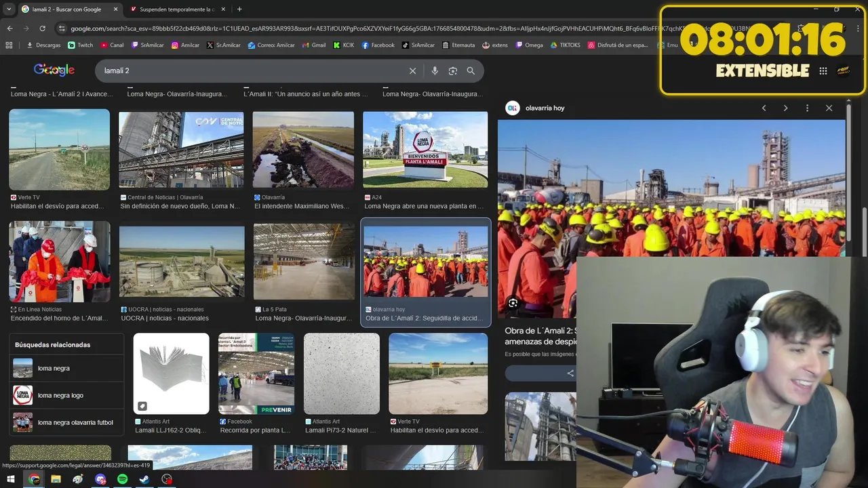868x488 pixels.
Task: Open the Twitch bookmark
Action: [81, 45]
